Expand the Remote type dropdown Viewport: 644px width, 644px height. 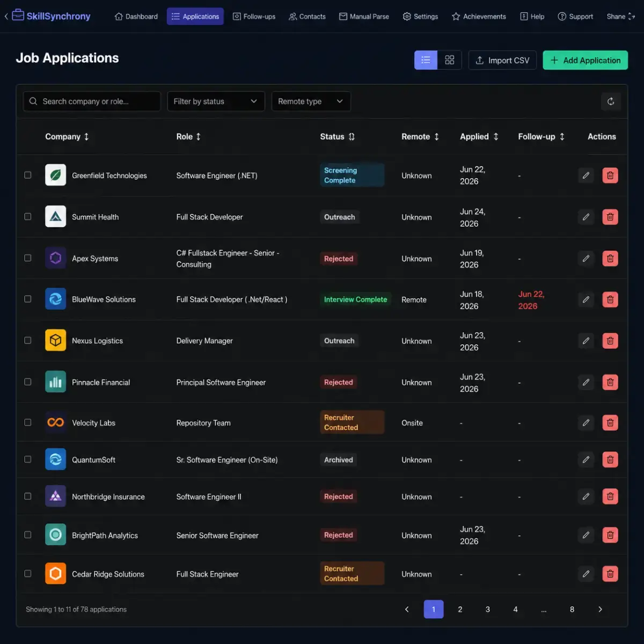click(x=311, y=101)
